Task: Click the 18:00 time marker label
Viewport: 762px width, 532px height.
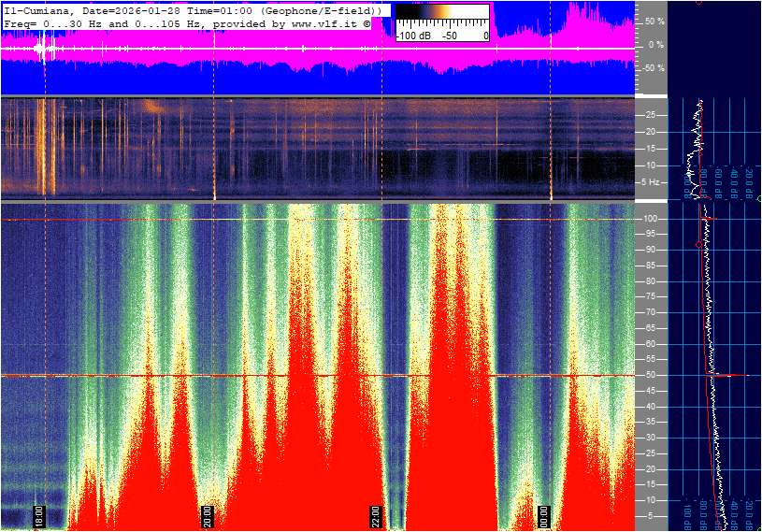Action: point(39,516)
